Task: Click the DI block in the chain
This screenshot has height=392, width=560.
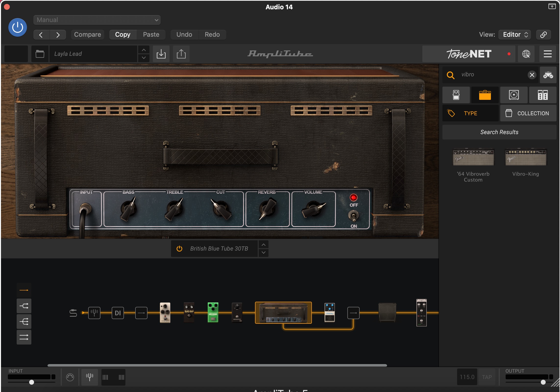Action: coord(118,313)
